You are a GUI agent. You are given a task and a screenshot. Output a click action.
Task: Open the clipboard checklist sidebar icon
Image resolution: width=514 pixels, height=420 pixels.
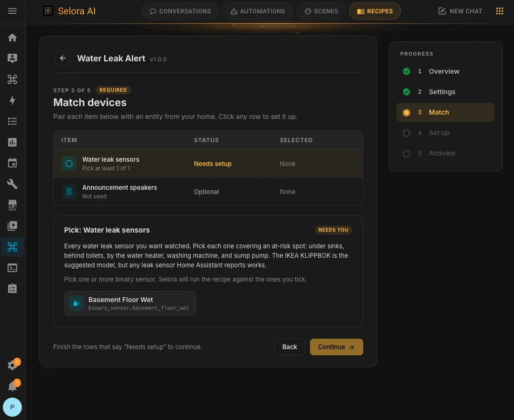(12, 289)
